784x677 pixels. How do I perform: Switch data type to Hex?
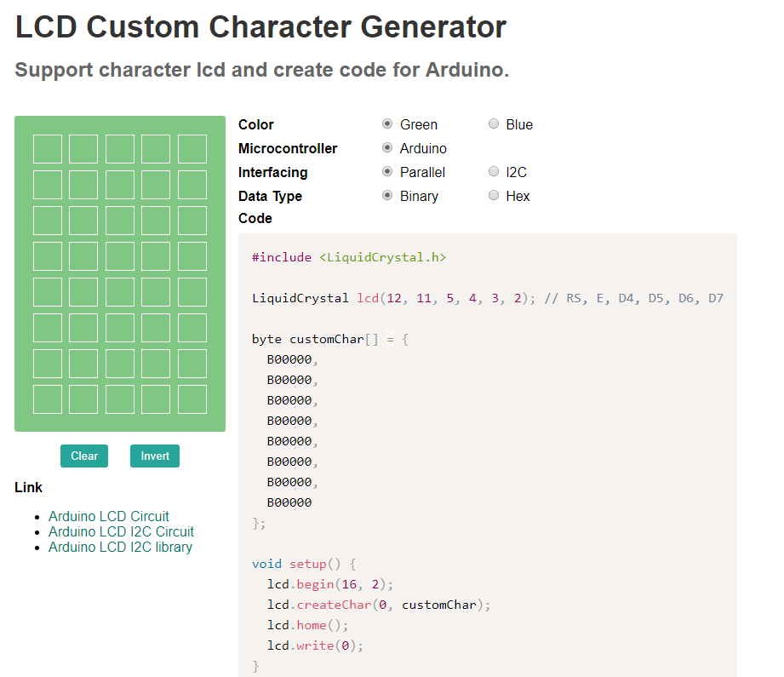click(x=494, y=196)
